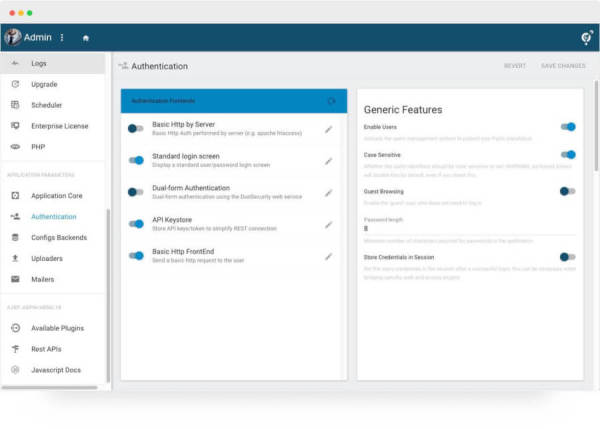This screenshot has height=429, width=600.
Task: Click the Save Changes button
Action: tap(563, 66)
